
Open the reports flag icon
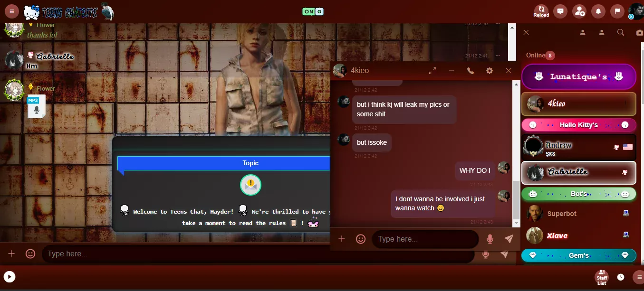[617, 11]
